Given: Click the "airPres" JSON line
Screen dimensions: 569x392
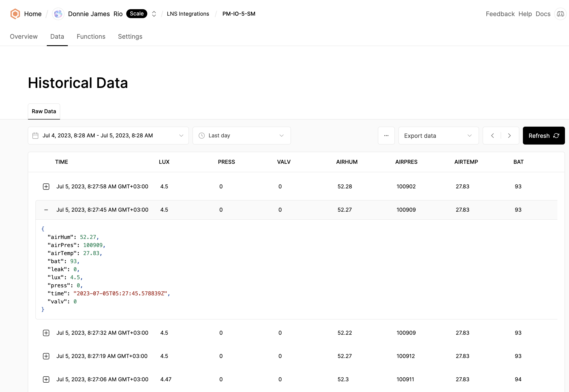Looking at the screenshot, I should pyautogui.click(x=76, y=245).
